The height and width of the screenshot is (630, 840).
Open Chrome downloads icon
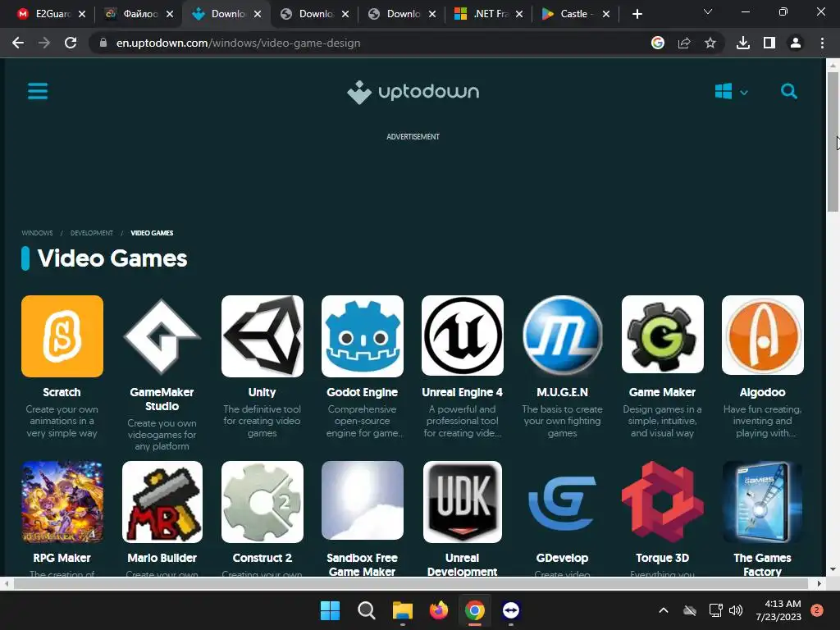pos(743,43)
